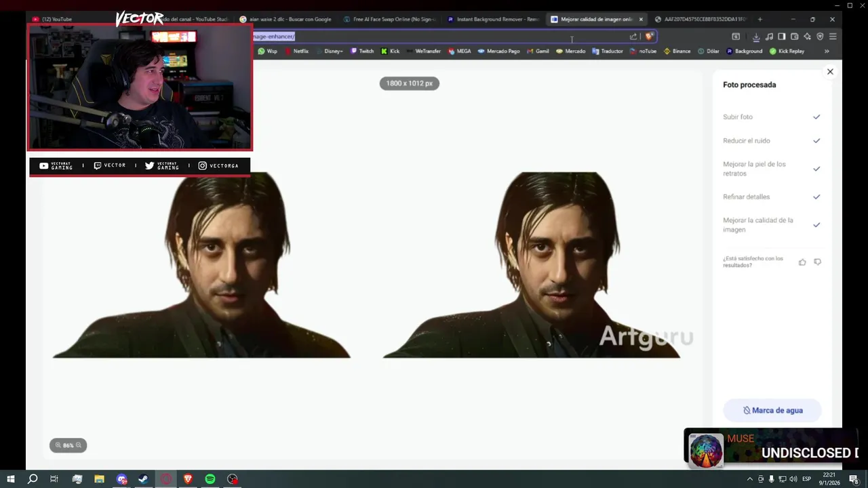This screenshot has height=488, width=868.
Task: Open the Background bookmark
Action: pos(744,51)
